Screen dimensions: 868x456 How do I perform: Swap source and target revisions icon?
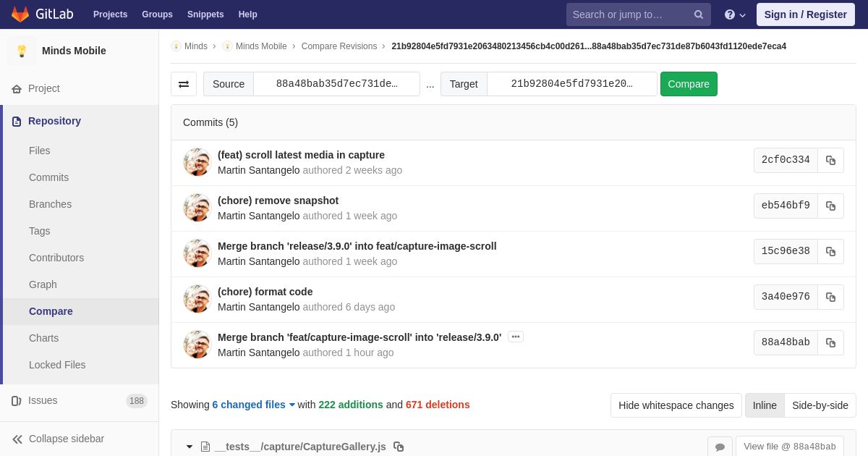184,84
